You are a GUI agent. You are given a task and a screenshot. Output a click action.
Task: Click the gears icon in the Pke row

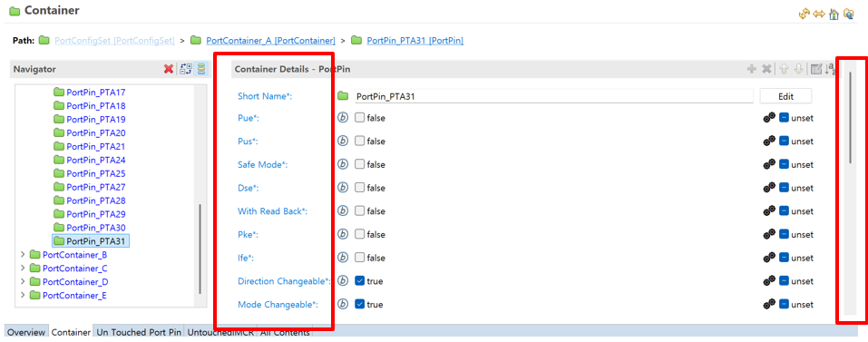(x=769, y=234)
